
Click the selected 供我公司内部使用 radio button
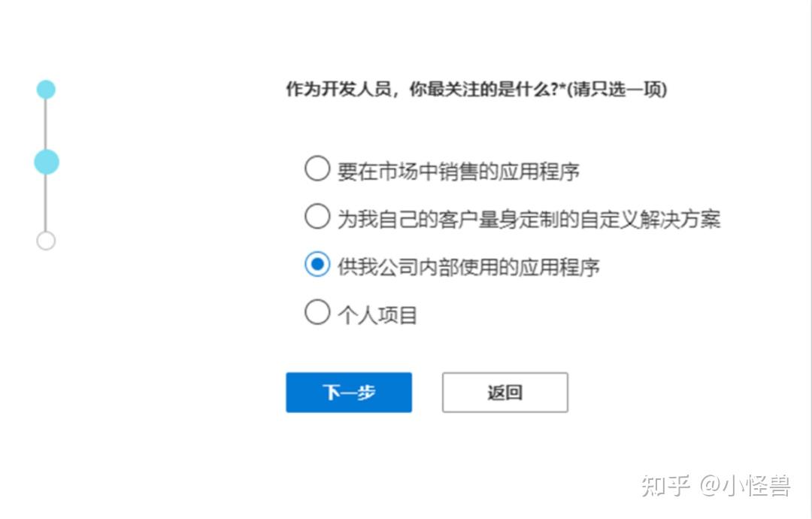(x=317, y=265)
